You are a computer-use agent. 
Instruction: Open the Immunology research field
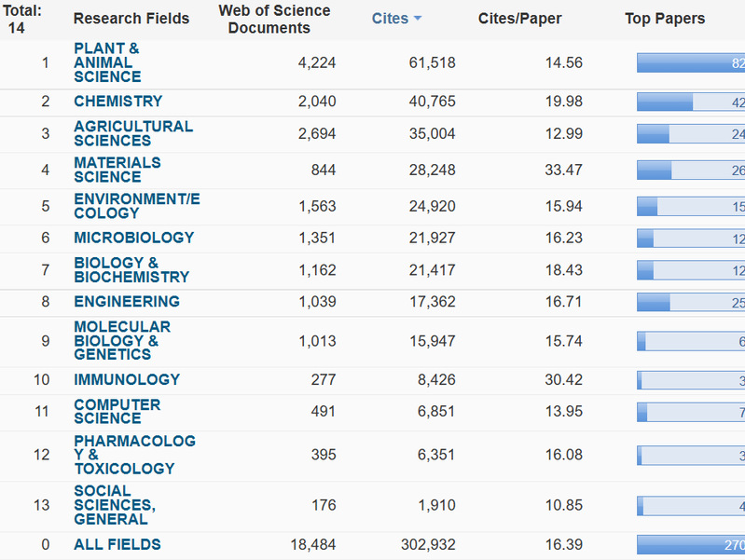tap(127, 380)
